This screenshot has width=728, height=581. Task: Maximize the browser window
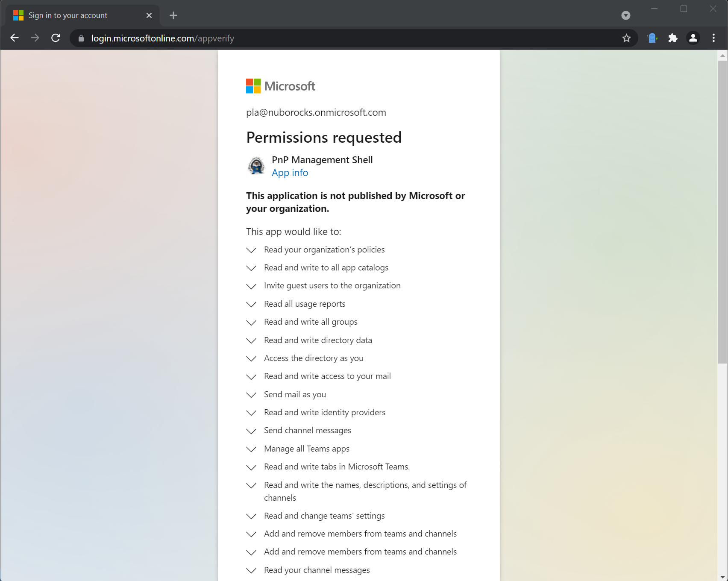point(684,9)
